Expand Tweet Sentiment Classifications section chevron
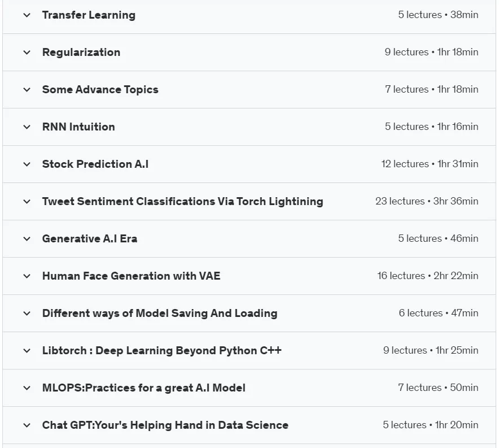499x448 pixels. (27, 201)
